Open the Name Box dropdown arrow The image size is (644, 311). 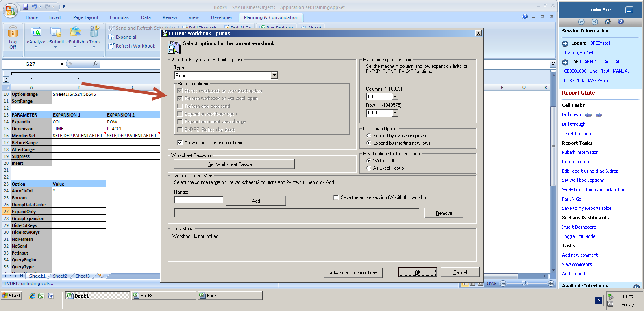(x=62, y=64)
